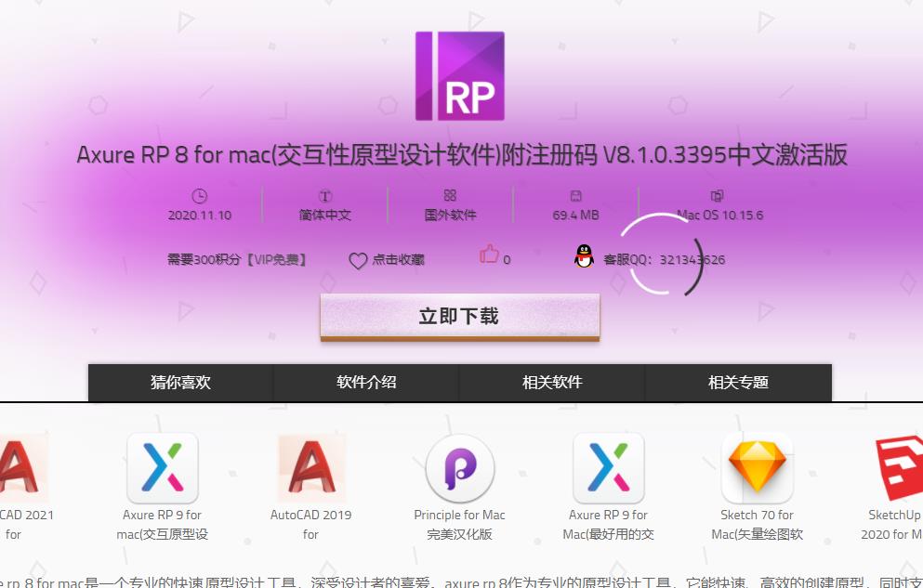Switch to the 相关专题 tab
The height and width of the screenshot is (588, 923).
pyautogui.click(x=738, y=382)
